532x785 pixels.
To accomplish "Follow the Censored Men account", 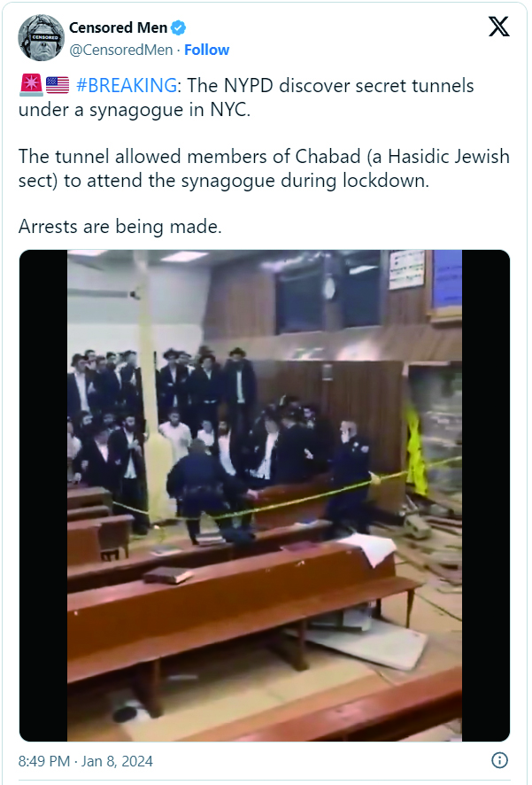I will 206,50.
